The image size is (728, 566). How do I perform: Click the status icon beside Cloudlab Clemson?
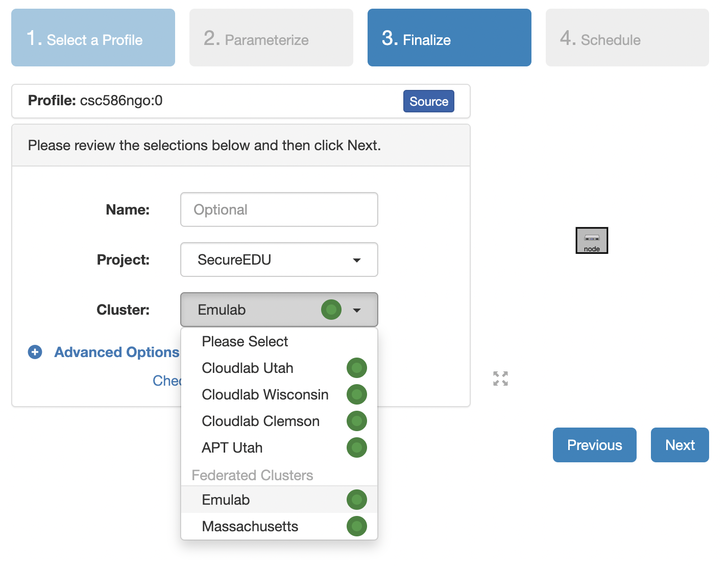(357, 421)
